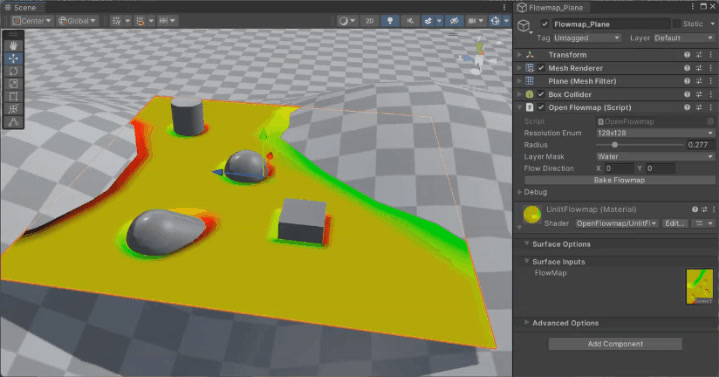Click the gizmos globe icon
719x377 pixels.
tap(495, 21)
